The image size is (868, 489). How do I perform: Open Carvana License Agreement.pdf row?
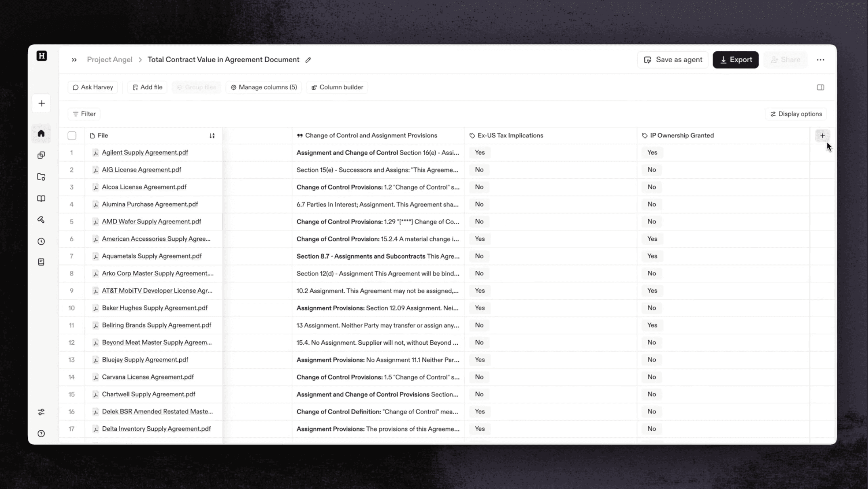click(x=148, y=377)
